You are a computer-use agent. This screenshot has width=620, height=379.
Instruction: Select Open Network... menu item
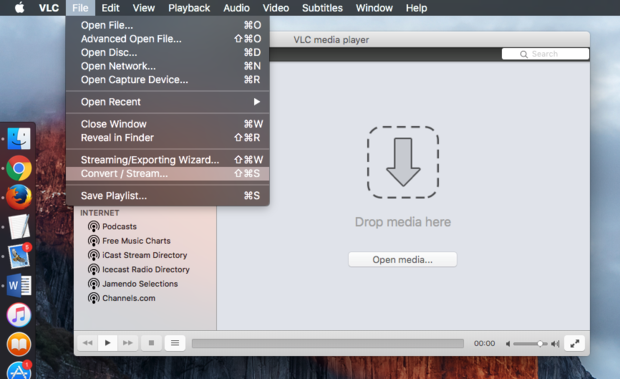click(x=168, y=66)
